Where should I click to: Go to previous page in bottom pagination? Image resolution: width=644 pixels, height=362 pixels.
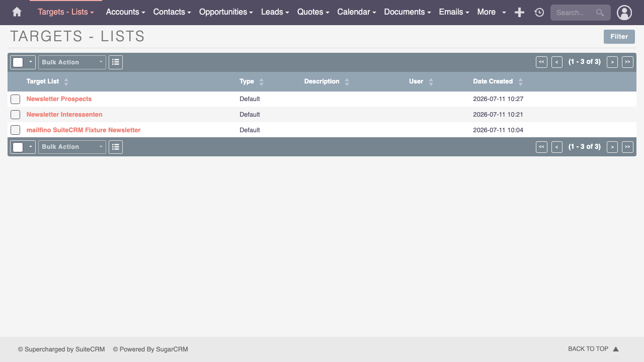click(556, 147)
